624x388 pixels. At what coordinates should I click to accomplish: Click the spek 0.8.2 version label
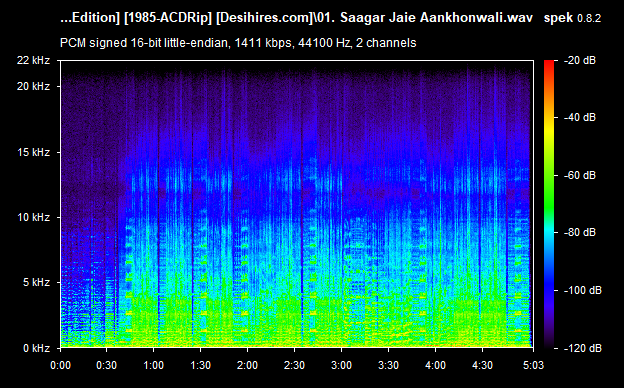coord(572,18)
